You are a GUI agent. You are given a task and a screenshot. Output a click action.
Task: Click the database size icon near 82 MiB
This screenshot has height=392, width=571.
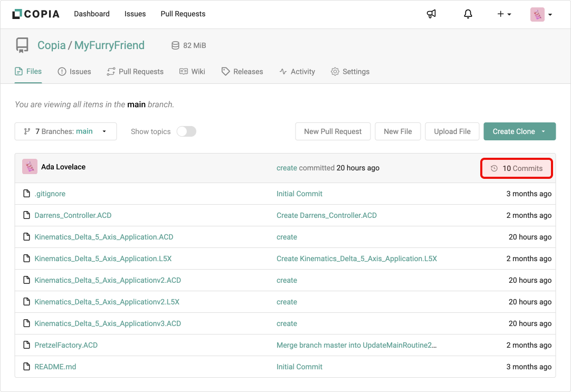tap(175, 46)
